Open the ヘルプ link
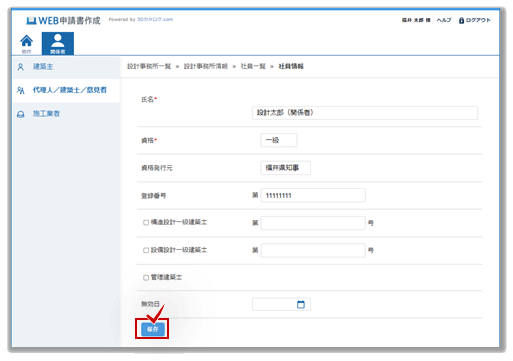 (x=444, y=20)
